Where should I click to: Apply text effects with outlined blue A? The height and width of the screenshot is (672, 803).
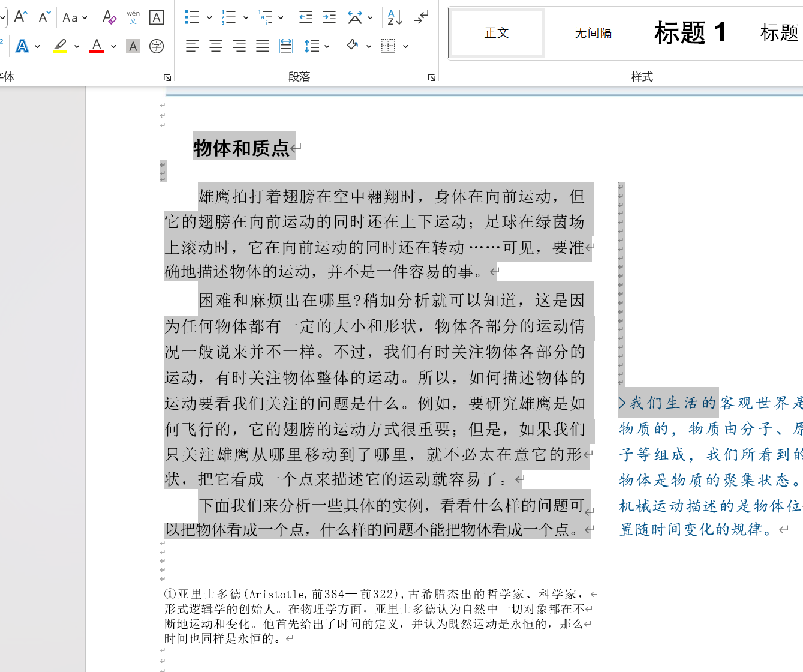pyautogui.click(x=22, y=46)
